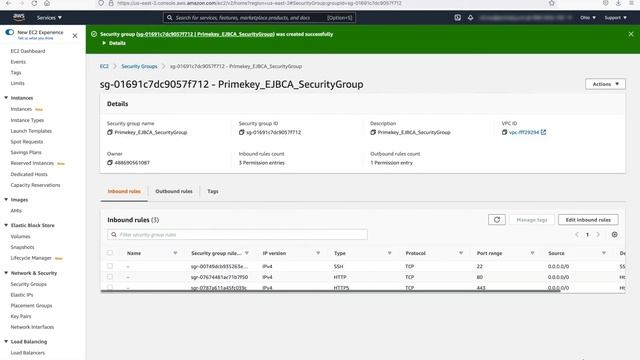This screenshot has height=360, width=640.
Task: Open Instance Types in sidebar
Action: pos(27,120)
